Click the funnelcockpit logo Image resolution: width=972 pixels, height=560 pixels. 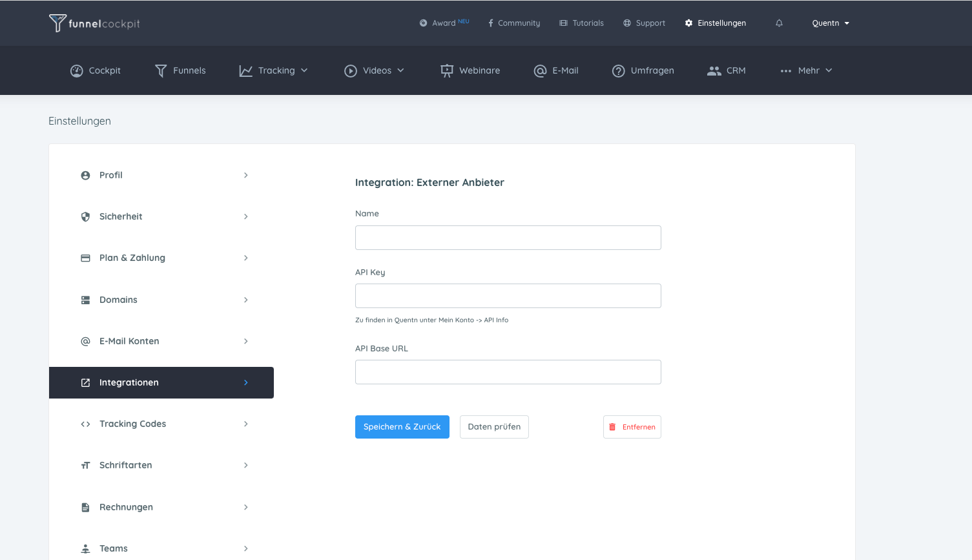(94, 23)
